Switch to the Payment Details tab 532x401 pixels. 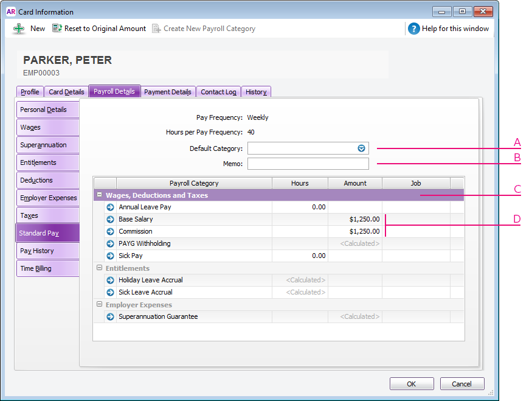pyautogui.click(x=168, y=91)
